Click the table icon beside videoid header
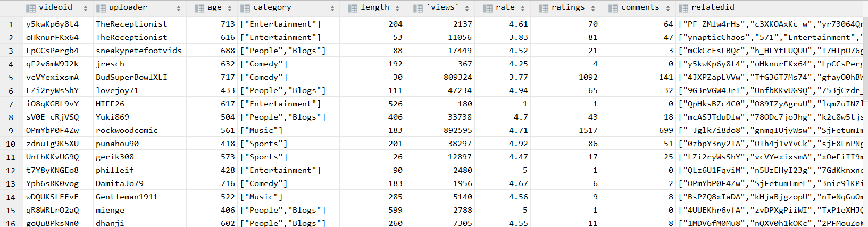The image size is (868, 227). point(31,8)
